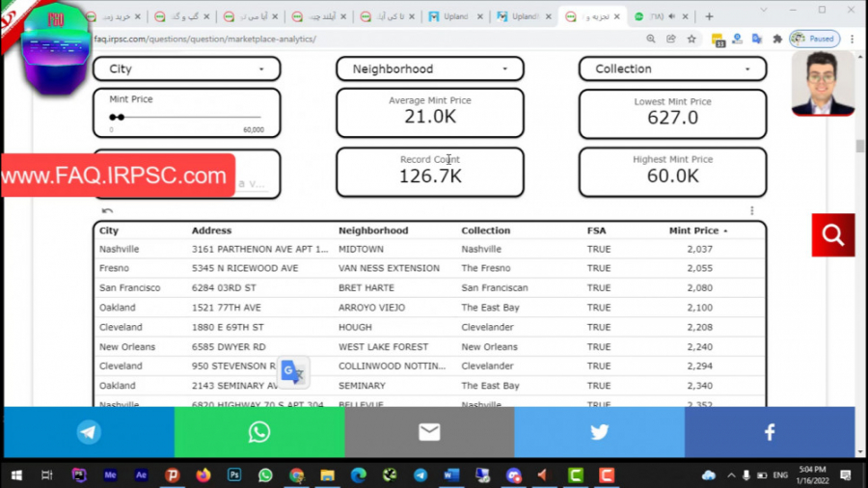This screenshot has width=868, height=488.
Task: Share via WhatsApp button
Action: coord(259,432)
